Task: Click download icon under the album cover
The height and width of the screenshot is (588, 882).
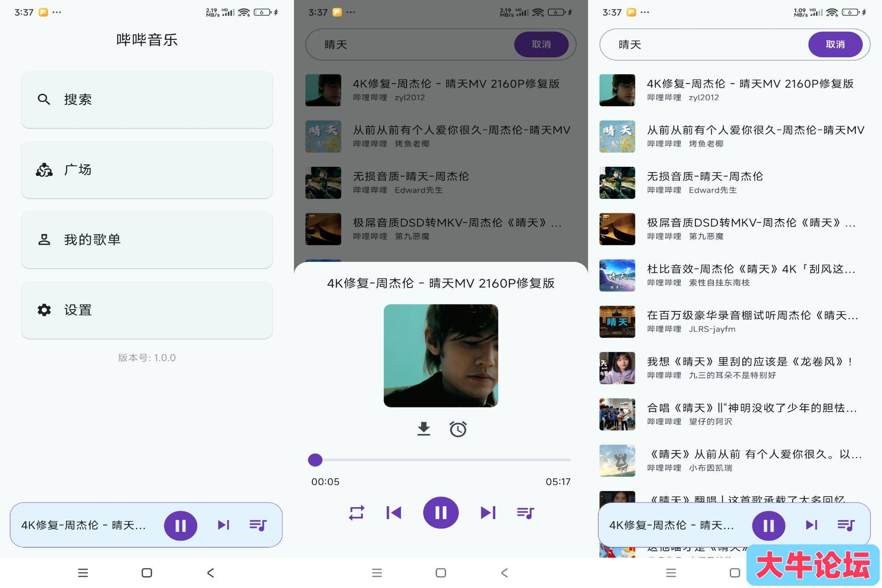Action: coord(424,429)
